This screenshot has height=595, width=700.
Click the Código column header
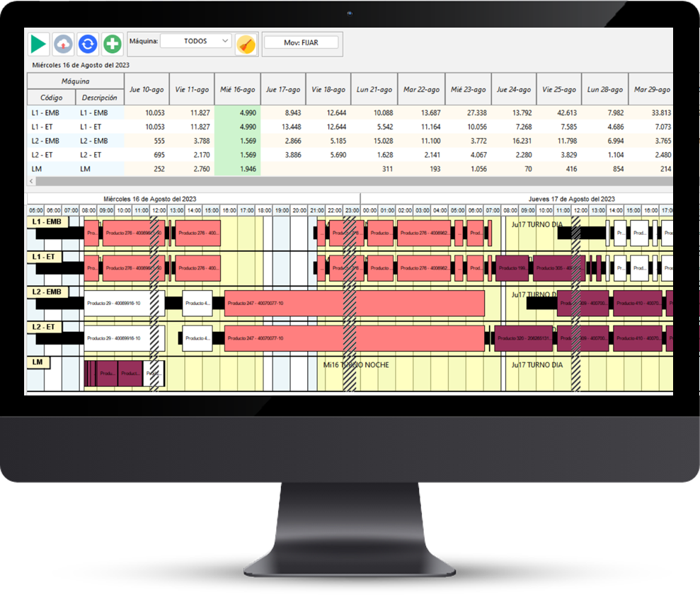[51, 98]
